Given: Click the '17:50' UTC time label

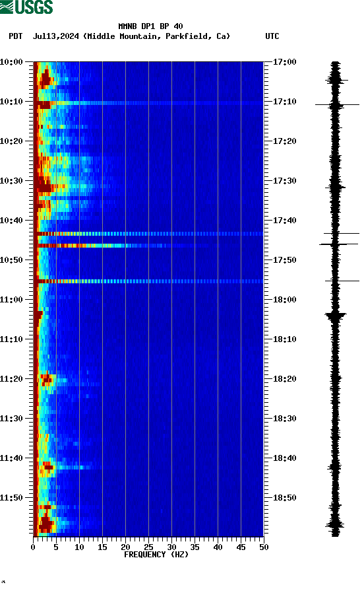Looking at the screenshot, I should click(x=284, y=260).
